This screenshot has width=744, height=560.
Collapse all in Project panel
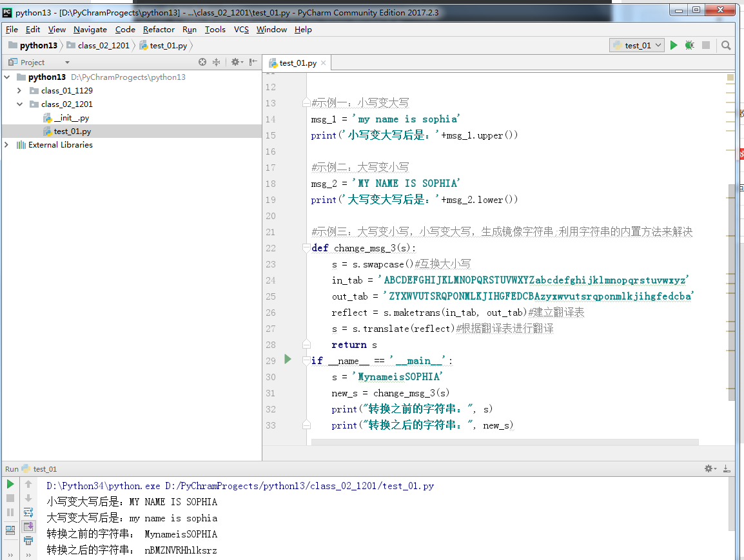point(217,62)
